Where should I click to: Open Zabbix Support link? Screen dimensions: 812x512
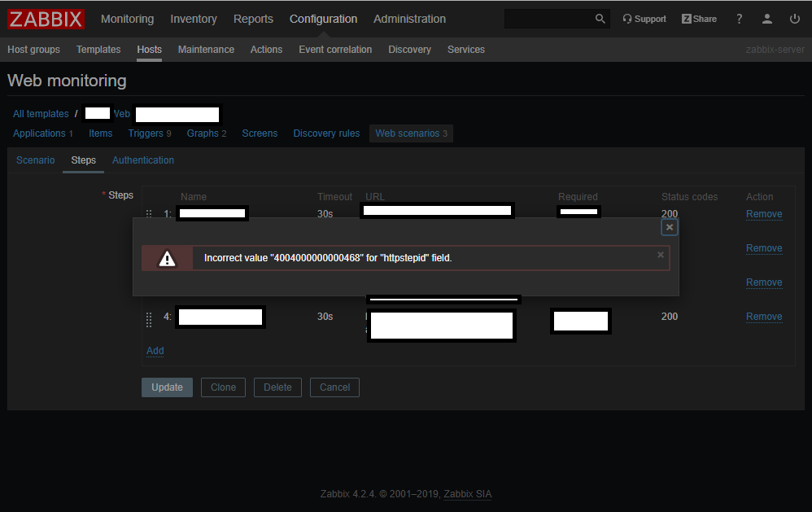click(x=644, y=19)
